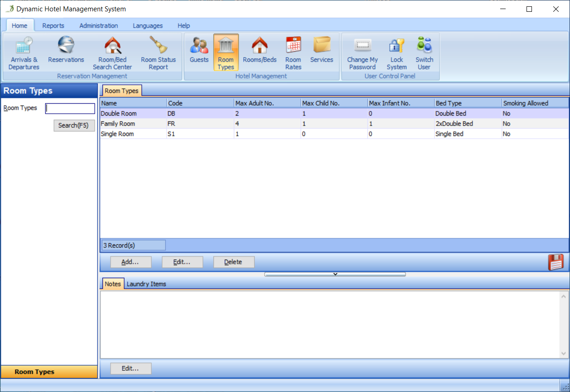Collapse the panel using the splitter arrow

coord(335,274)
